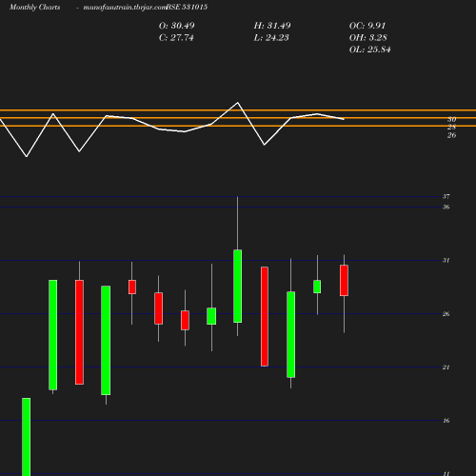Click the "OH: 3.28" reading

(368, 38)
